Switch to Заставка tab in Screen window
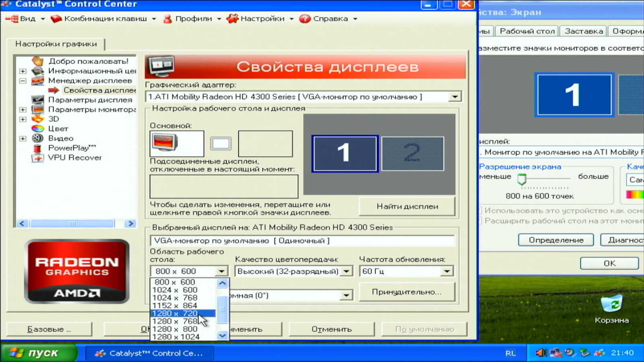 584,31
